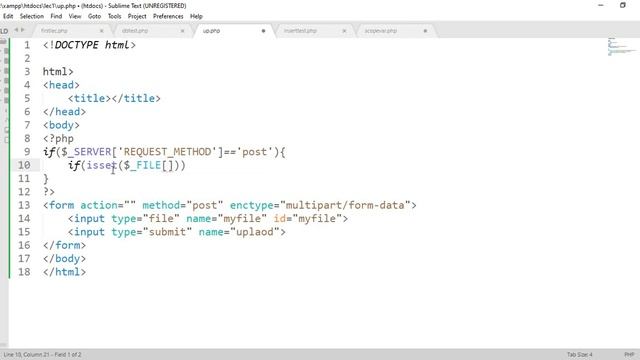Click the isset function on line 10
The width and height of the screenshot is (640, 360).
[x=101, y=165]
